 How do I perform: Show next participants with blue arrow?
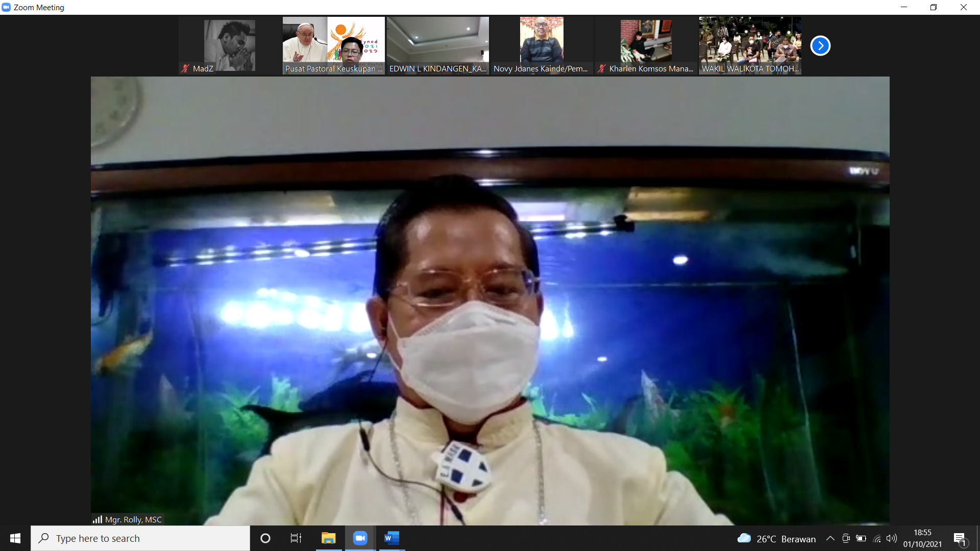[x=820, y=46]
